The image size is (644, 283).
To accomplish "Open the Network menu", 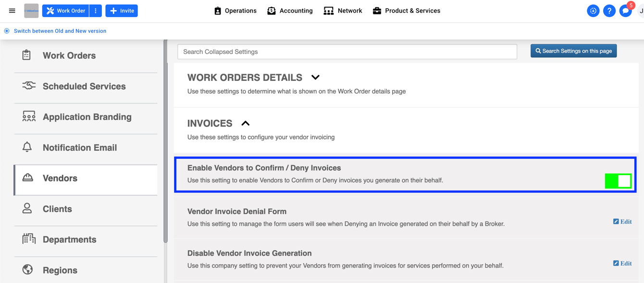I will click(343, 10).
